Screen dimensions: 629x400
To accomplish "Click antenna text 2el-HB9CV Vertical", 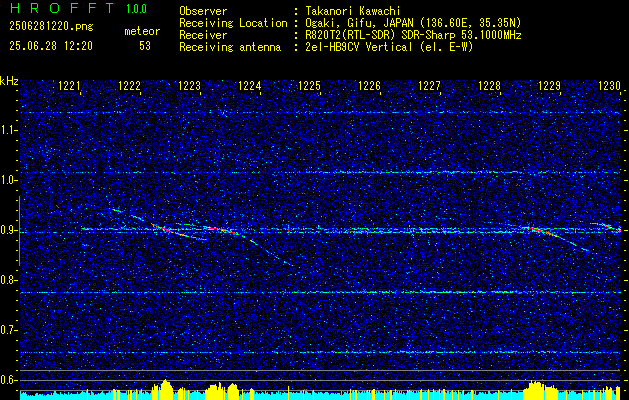I will tap(359, 47).
